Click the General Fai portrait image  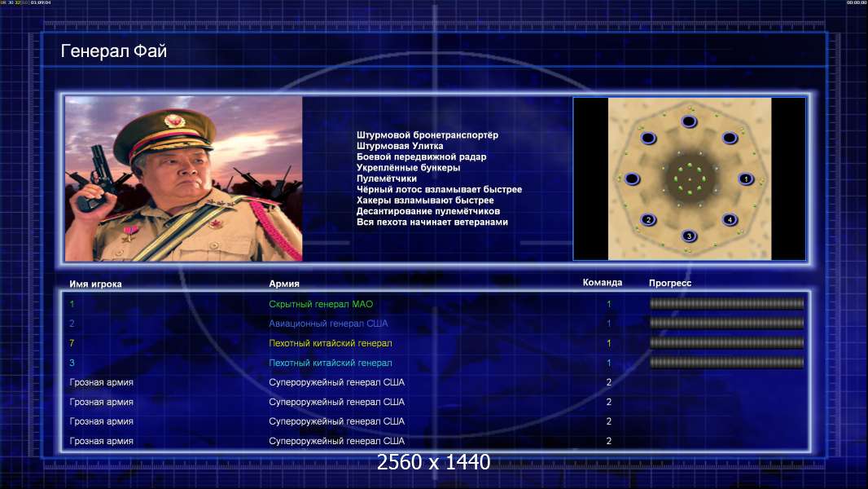pos(183,178)
